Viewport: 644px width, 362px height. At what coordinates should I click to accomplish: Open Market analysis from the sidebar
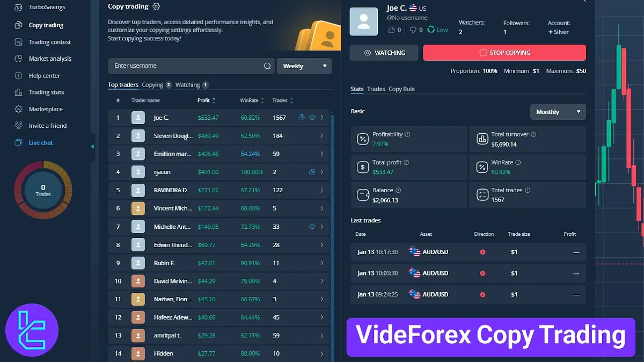[50, 59]
